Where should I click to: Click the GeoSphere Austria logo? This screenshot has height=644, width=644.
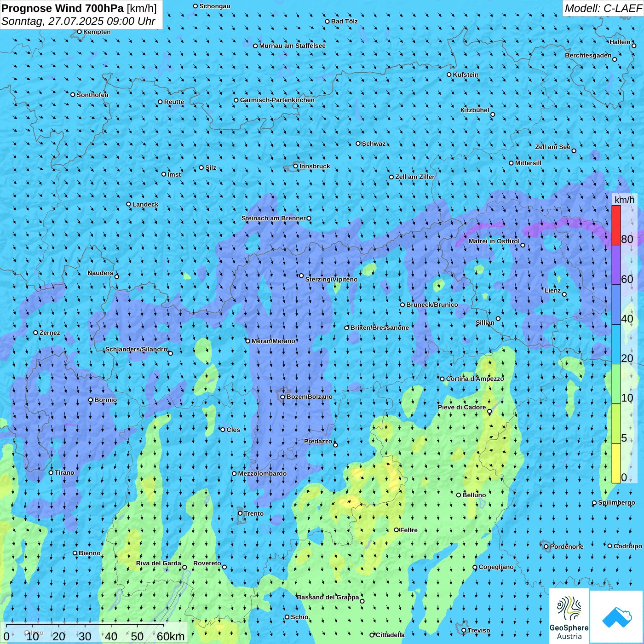click(x=569, y=616)
